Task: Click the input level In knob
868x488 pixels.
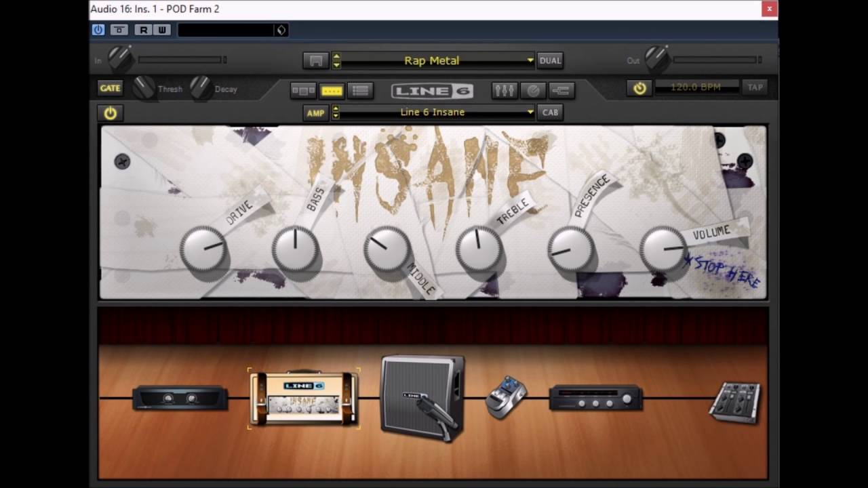Action: (x=120, y=59)
